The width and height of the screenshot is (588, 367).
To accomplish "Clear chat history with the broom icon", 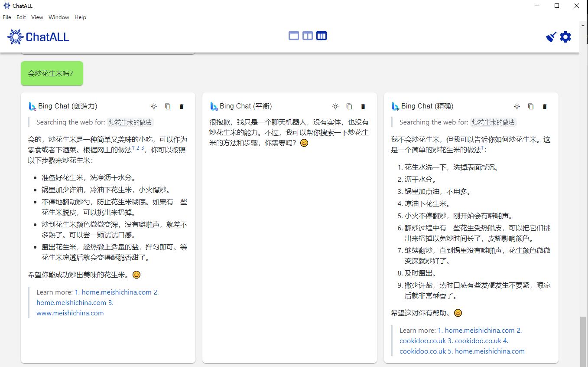I will (x=551, y=37).
